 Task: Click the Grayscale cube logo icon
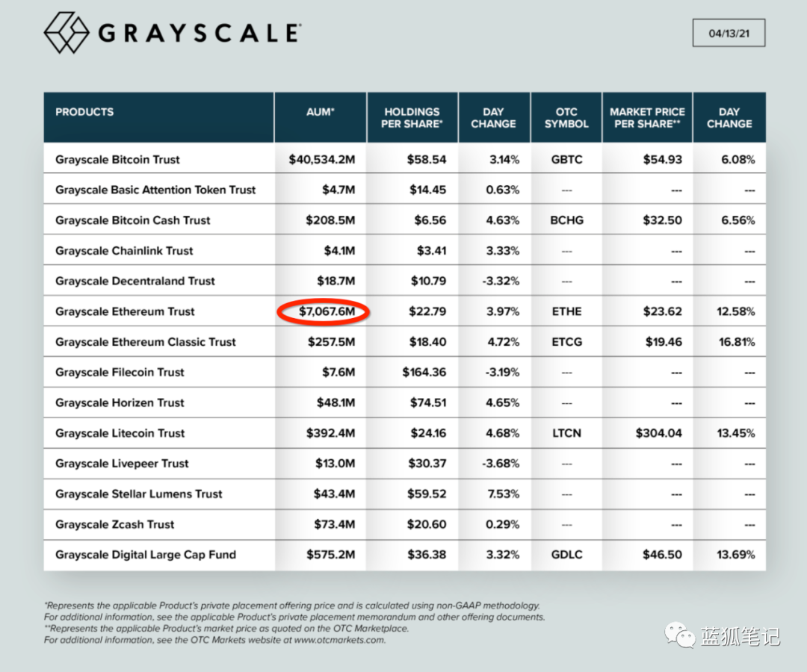tap(67, 33)
